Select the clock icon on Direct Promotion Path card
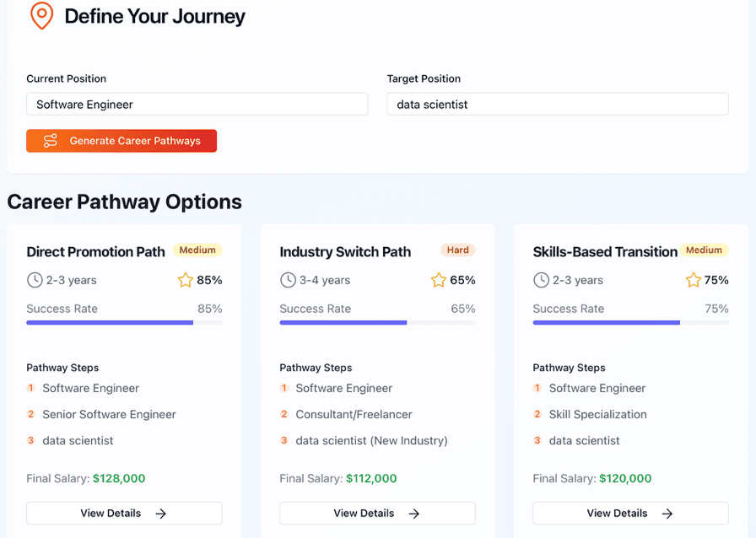Viewport: 756px width, 538px height. [34, 279]
